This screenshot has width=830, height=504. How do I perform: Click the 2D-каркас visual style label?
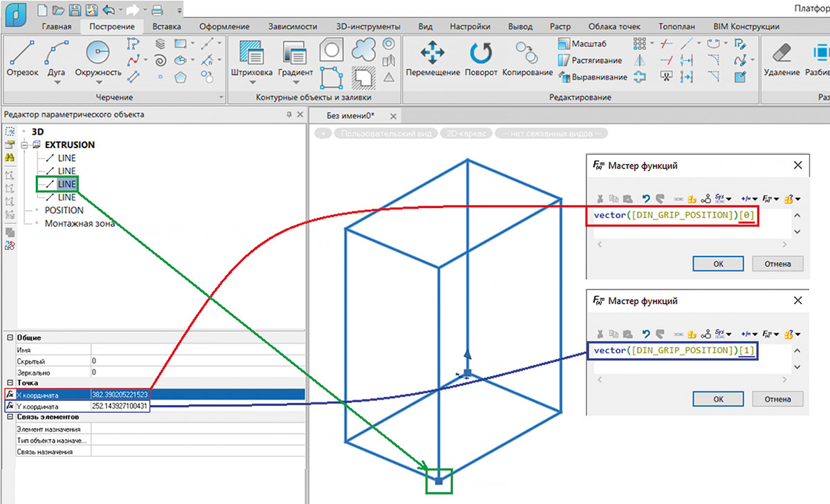click(x=465, y=133)
